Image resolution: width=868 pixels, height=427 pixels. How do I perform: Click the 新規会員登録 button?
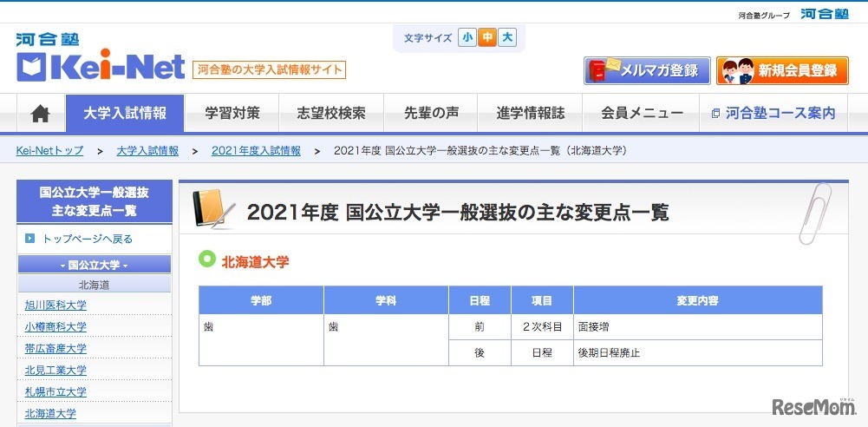point(782,70)
